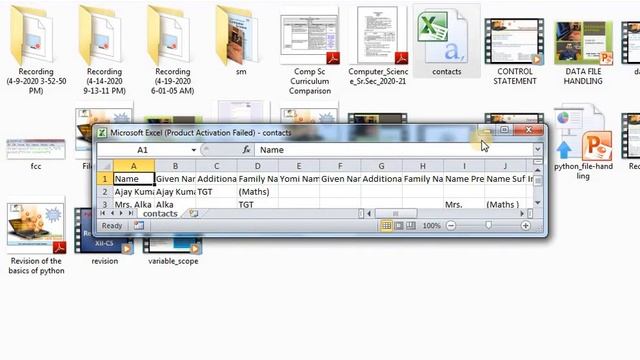
Task: Click horizontal scroll right arrow in Excel
Action: click(x=522, y=213)
